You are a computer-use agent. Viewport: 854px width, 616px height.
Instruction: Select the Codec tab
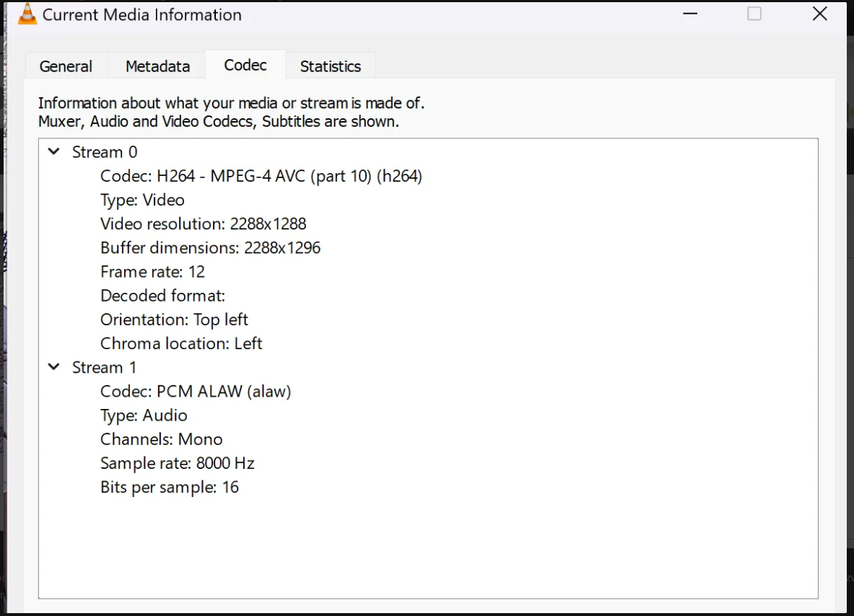(245, 65)
